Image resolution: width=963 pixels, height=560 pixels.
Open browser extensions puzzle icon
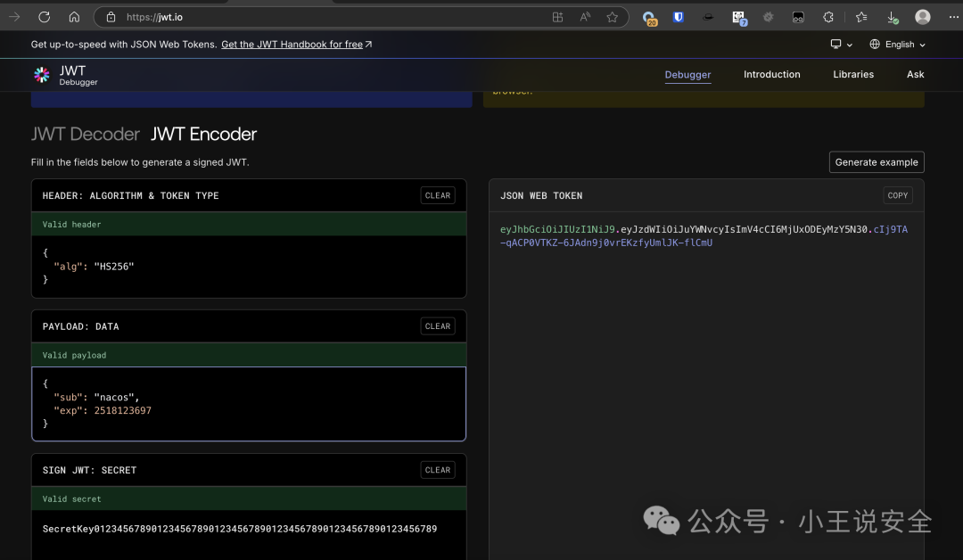[828, 17]
